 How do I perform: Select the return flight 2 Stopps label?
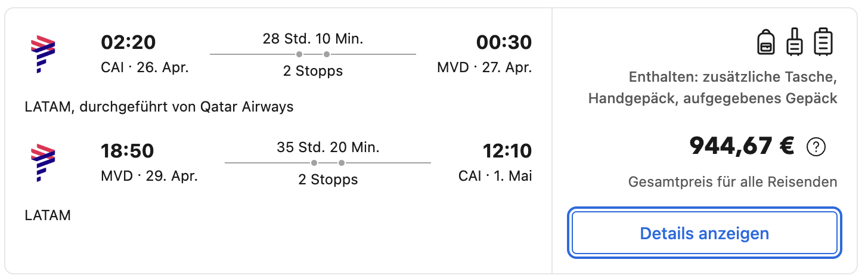328,180
